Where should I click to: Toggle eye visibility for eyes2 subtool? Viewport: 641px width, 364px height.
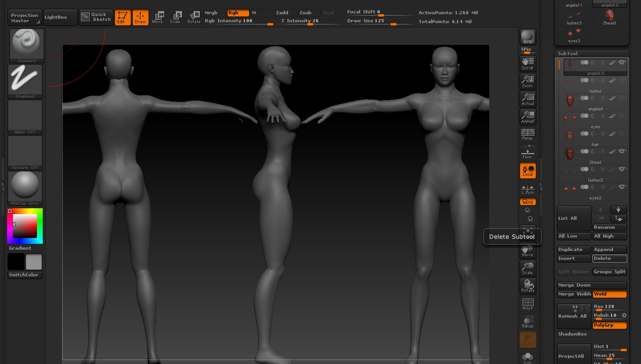coord(622,187)
